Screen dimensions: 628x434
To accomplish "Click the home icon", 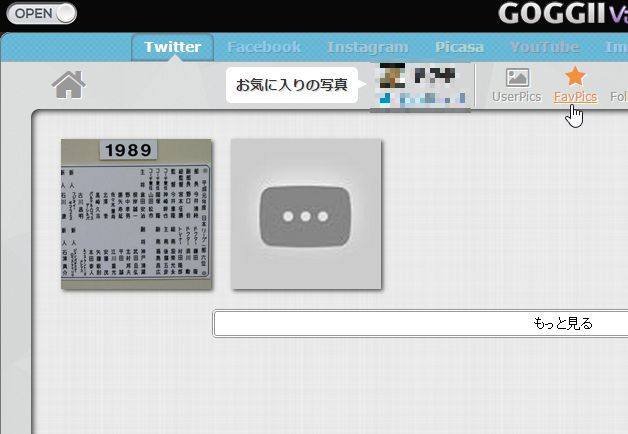I will (68, 84).
